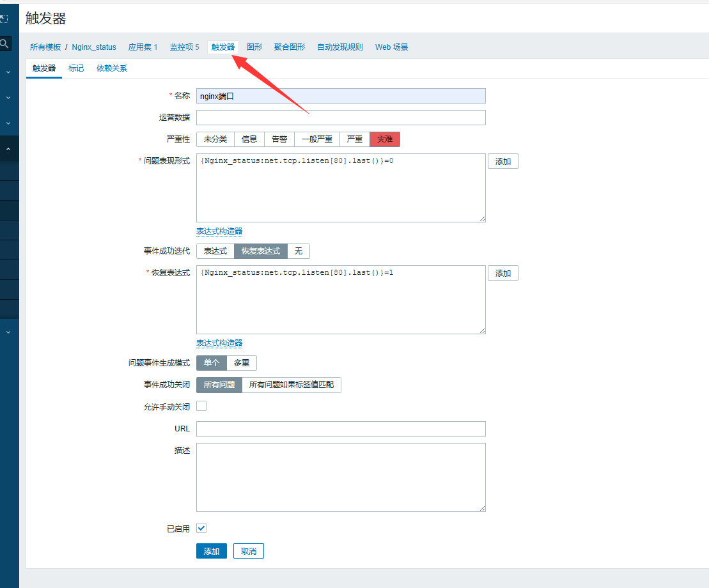The image size is (709, 588).
Task: Set severity to 信息
Action: point(249,139)
